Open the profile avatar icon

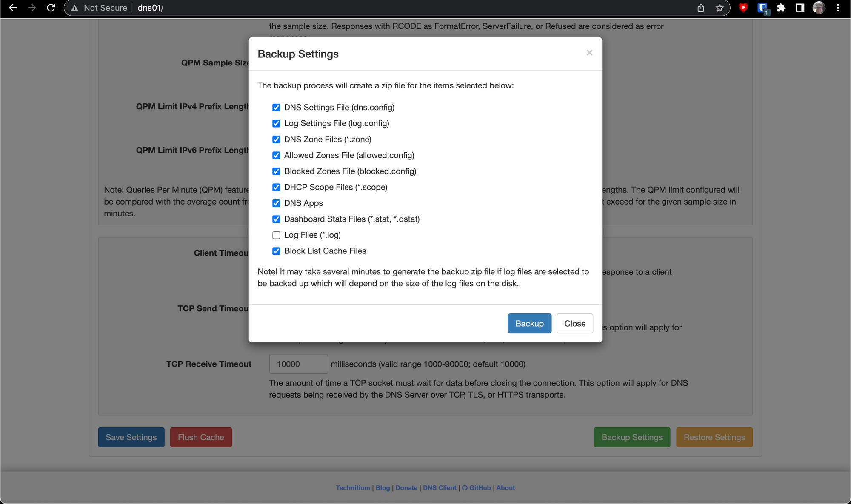[819, 8]
